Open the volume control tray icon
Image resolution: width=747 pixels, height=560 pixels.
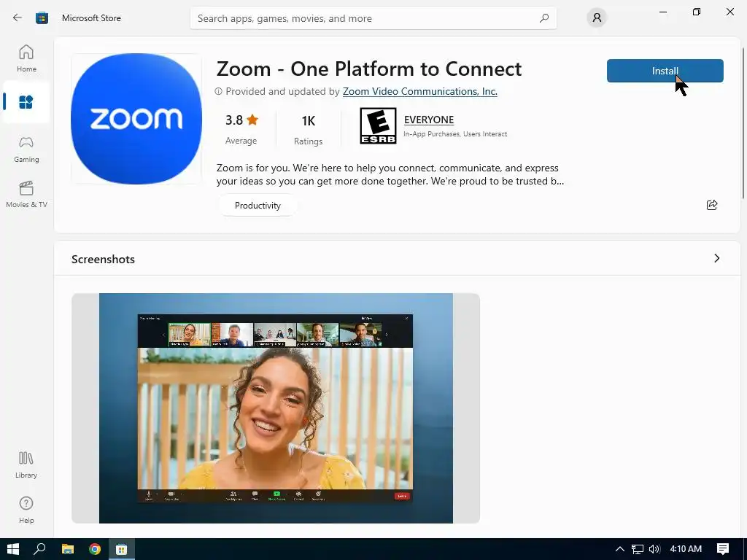point(654,549)
